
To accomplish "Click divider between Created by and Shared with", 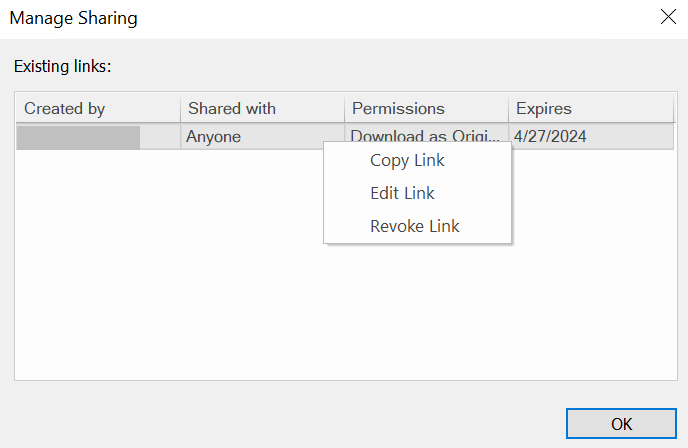I will 180,108.
